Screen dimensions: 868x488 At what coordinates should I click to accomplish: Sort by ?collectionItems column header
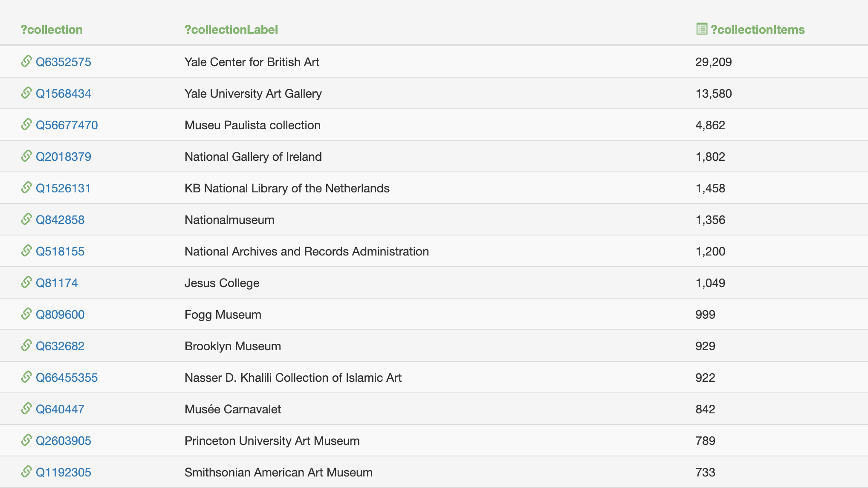click(x=758, y=29)
